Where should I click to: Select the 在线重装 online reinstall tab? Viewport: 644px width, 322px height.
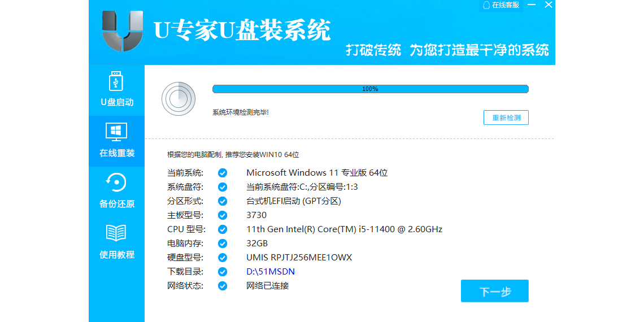[x=116, y=141]
